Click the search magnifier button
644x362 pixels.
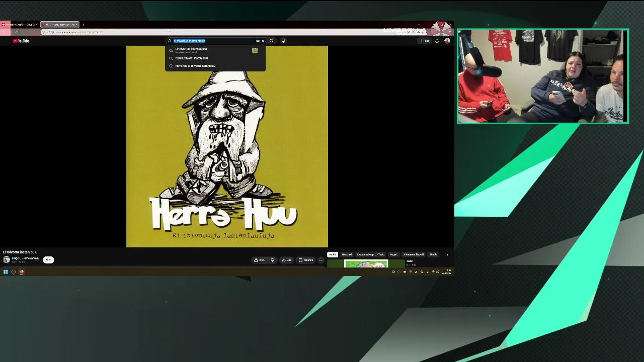tap(271, 41)
